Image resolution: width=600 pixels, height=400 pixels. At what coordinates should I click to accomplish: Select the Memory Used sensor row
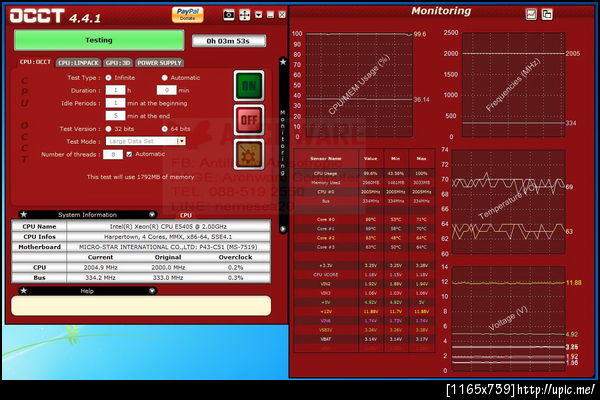(x=364, y=183)
